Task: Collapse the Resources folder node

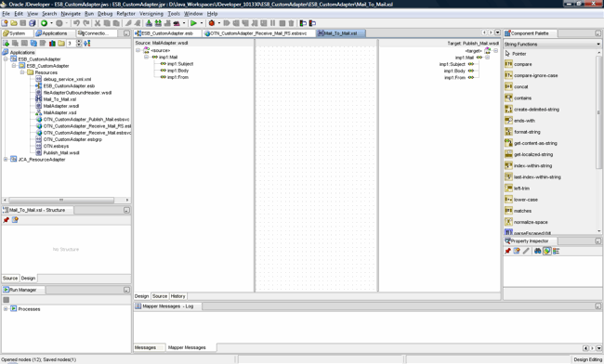Action: 22,72
